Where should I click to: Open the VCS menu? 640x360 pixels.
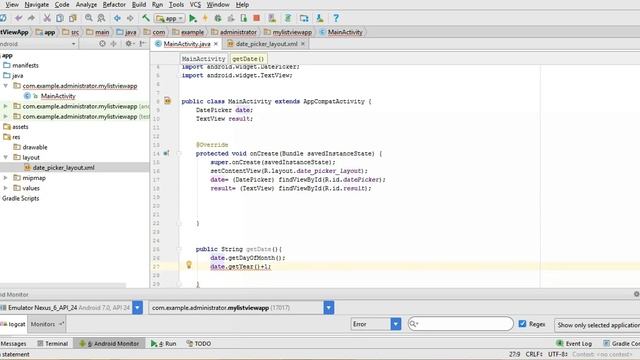tap(195, 4)
